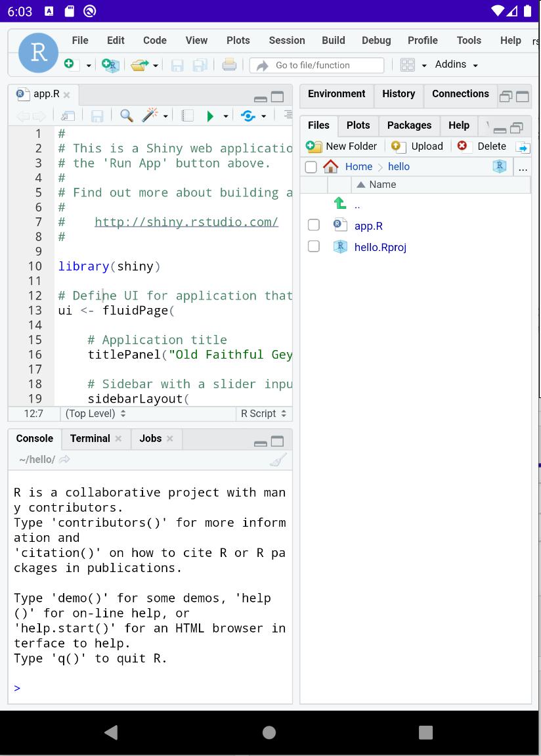Click the Save All documents icon
The width and height of the screenshot is (541, 756).
tap(200, 65)
